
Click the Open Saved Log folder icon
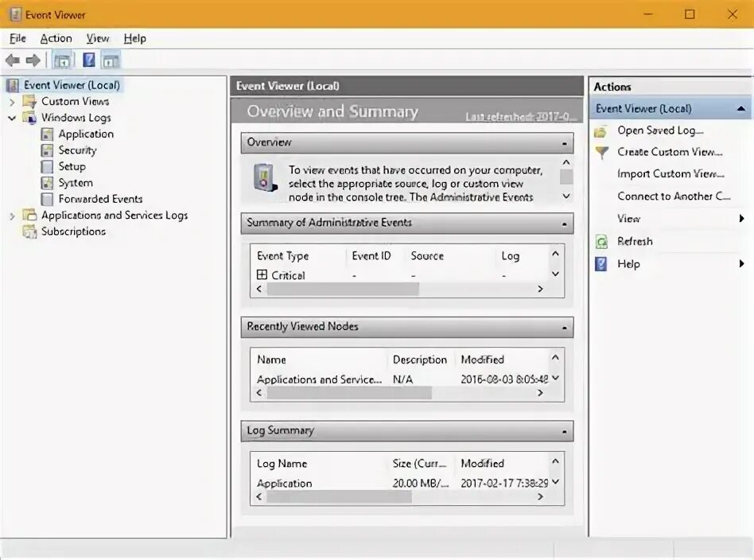pyautogui.click(x=600, y=131)
